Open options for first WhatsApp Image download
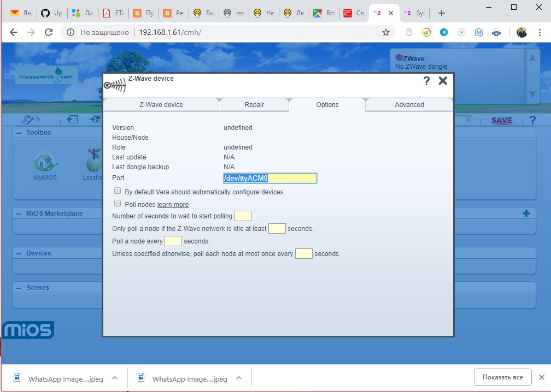Image resolution: width=551 pixels, height=392 pixels. coord(115,378)
